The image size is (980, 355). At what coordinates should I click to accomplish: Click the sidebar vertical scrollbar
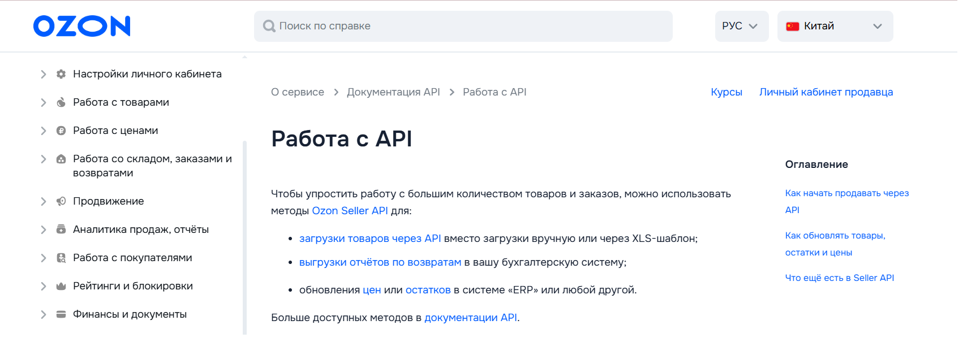tap(244, 237)
